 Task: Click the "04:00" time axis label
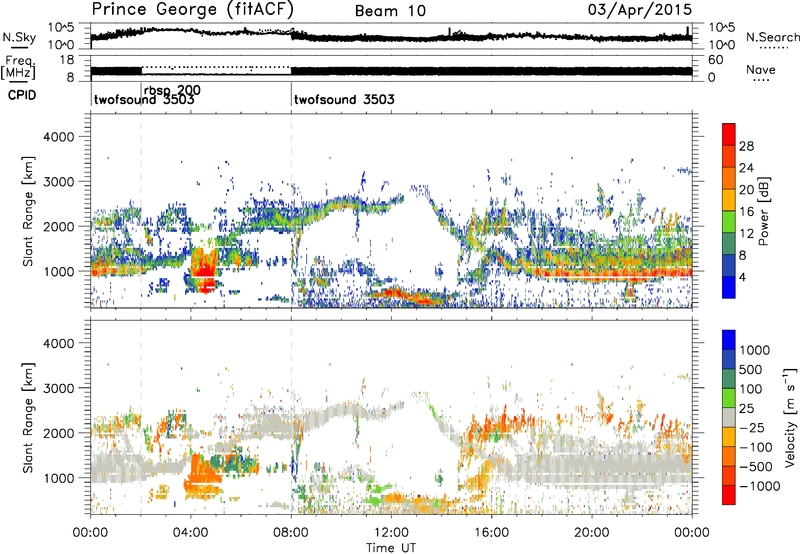pos(190,533)
